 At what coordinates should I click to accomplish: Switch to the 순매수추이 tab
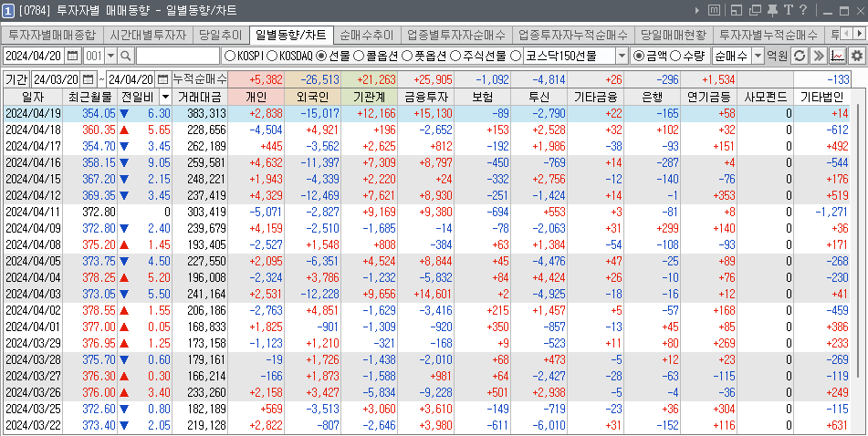coord(365,36)
